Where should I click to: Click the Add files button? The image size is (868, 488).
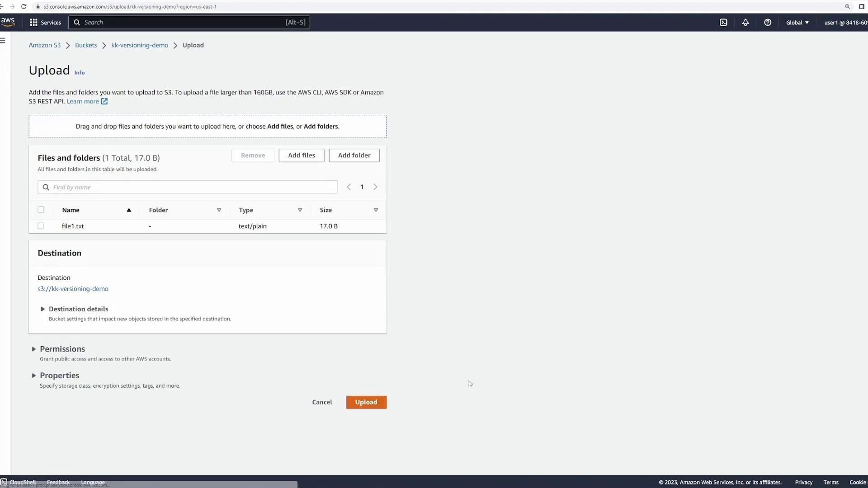pos(301,155)
